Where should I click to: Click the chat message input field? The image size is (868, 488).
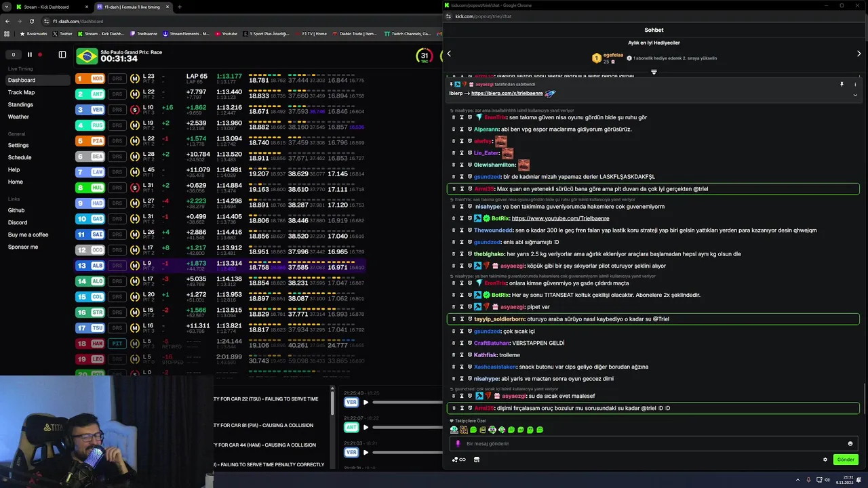pyautogui.click(x=654, y=444)
